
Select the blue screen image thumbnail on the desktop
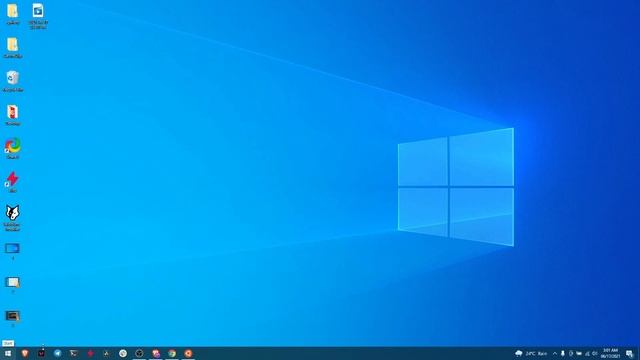click(13, 248)
